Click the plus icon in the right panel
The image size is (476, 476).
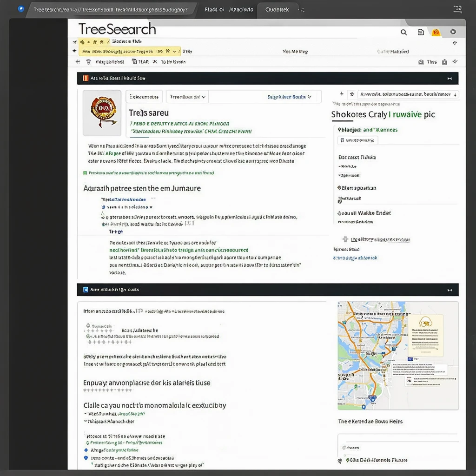point(342,94)
